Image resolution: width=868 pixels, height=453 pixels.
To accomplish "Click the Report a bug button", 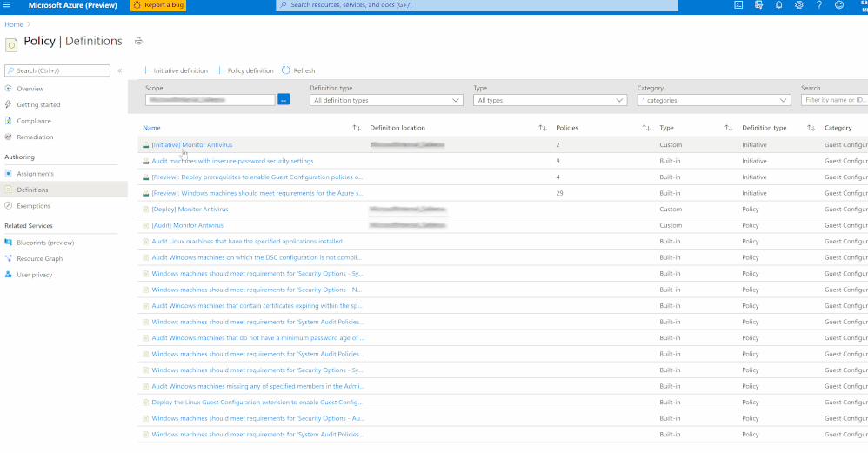I will pyautogui.click(x=158, y=5).
